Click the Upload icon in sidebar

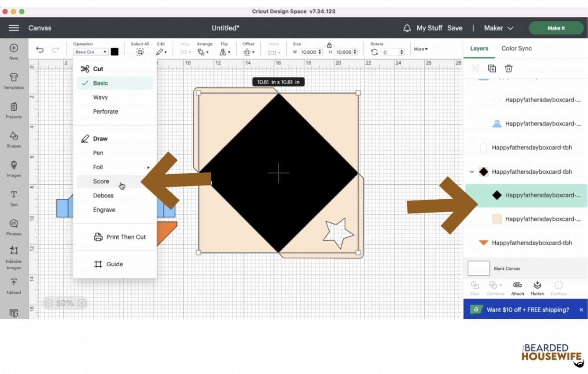tap(14, 285)
